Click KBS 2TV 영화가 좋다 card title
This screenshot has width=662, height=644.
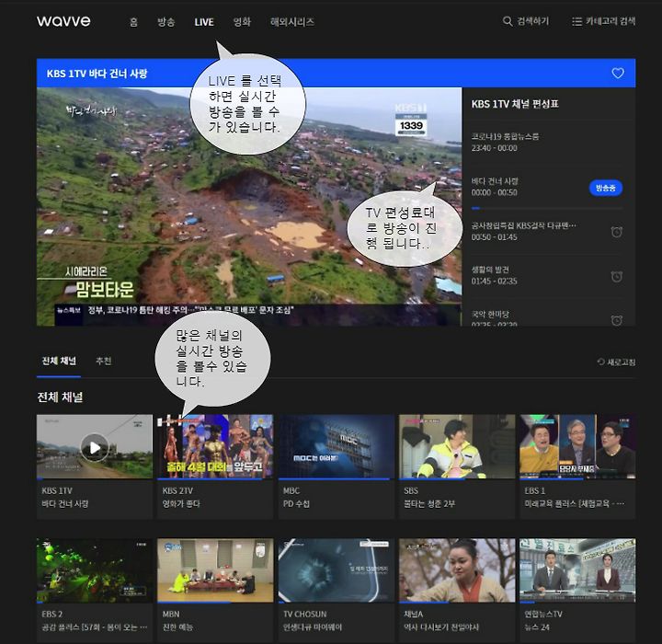pos(181,504)
